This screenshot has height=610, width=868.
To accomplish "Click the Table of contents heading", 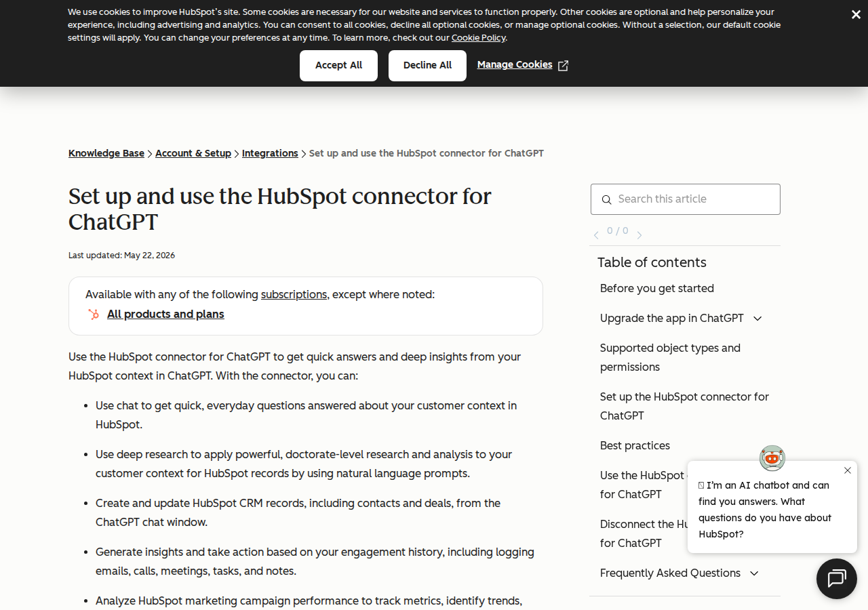I will tap(652, 262).
